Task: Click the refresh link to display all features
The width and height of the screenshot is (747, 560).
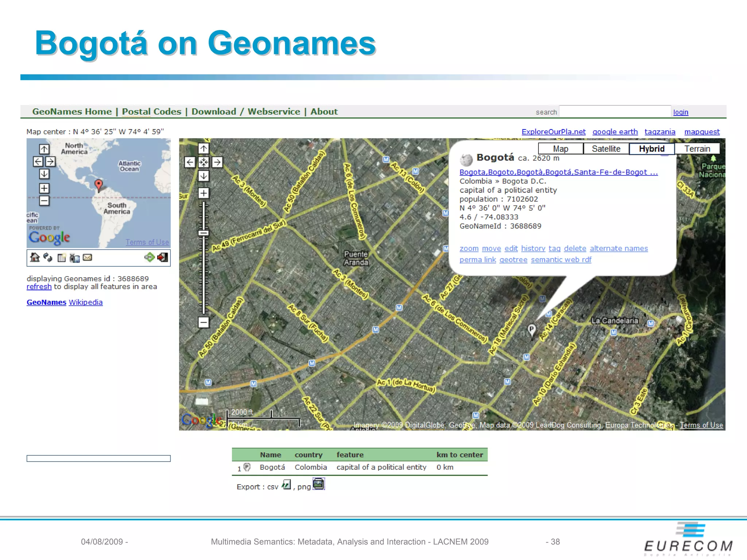Action: 39,287
